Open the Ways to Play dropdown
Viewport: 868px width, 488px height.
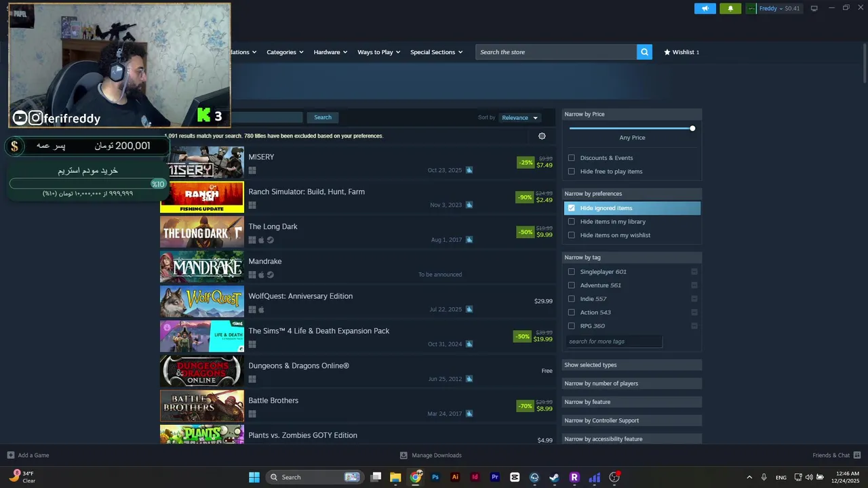378,52
